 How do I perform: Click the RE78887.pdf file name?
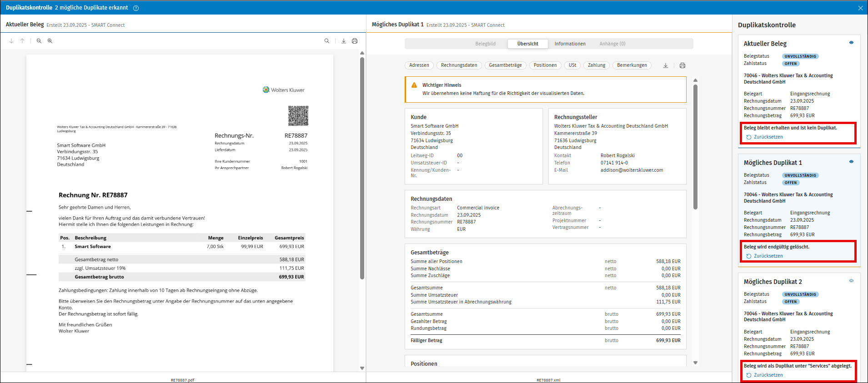(182, 380)
